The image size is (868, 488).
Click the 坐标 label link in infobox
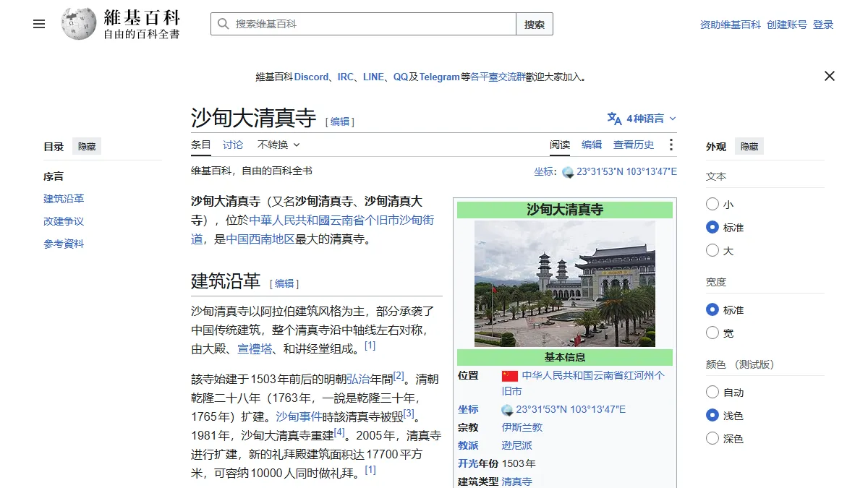point(468,409)
